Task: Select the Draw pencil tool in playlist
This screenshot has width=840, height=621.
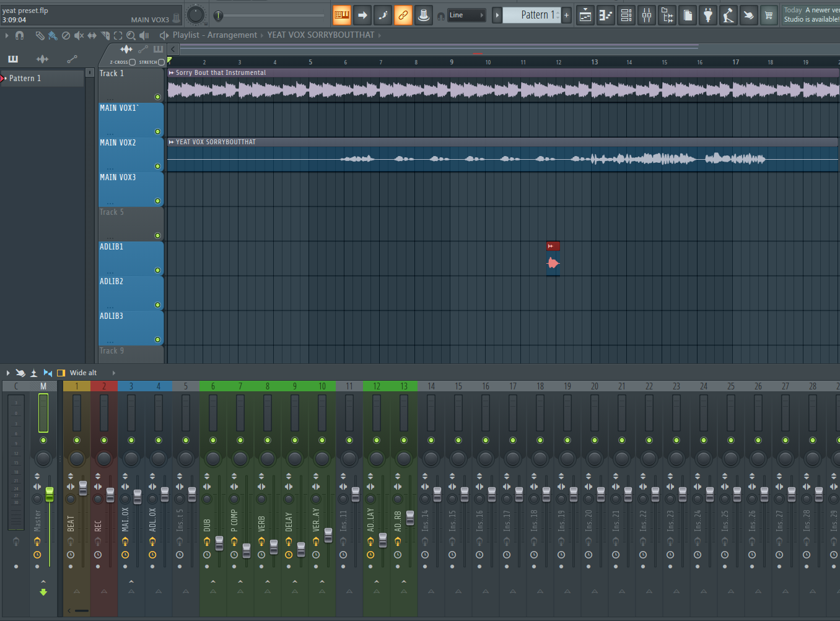Action: coord(40,35)
